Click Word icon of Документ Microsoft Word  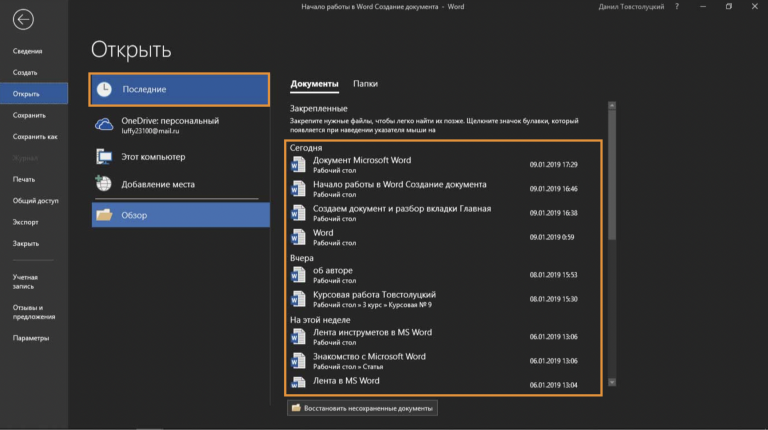coord(298,165)
